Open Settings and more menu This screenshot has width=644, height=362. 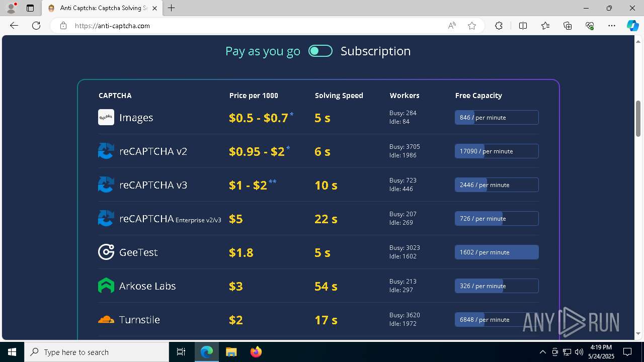[612, 26]
